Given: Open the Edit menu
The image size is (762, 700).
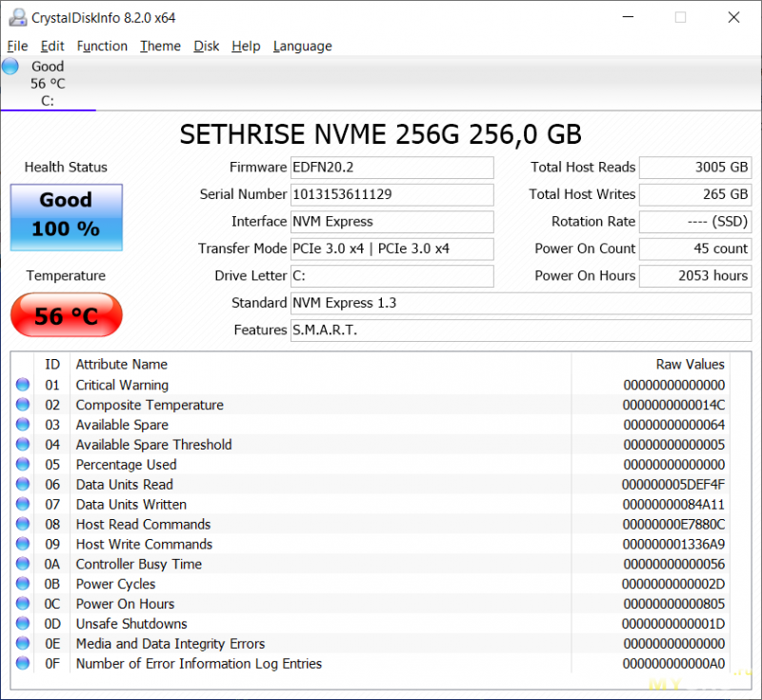Looking at the screenshot, I should 52,46.
